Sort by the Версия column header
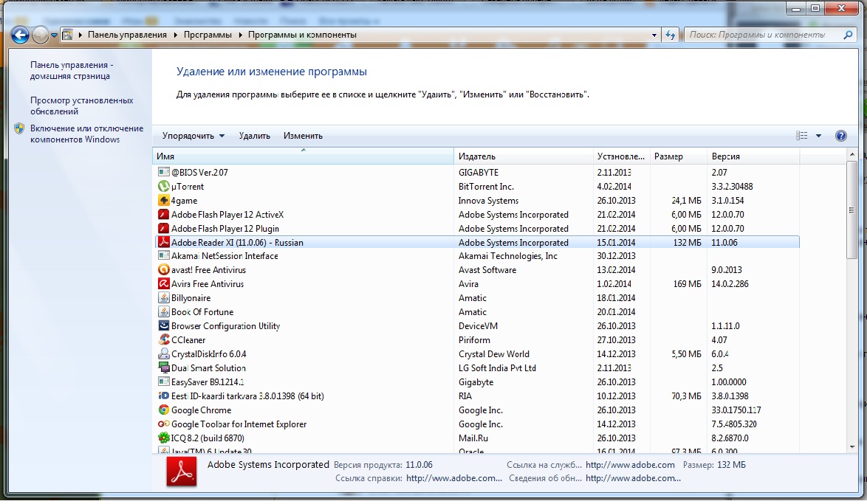 pos(753,156)
